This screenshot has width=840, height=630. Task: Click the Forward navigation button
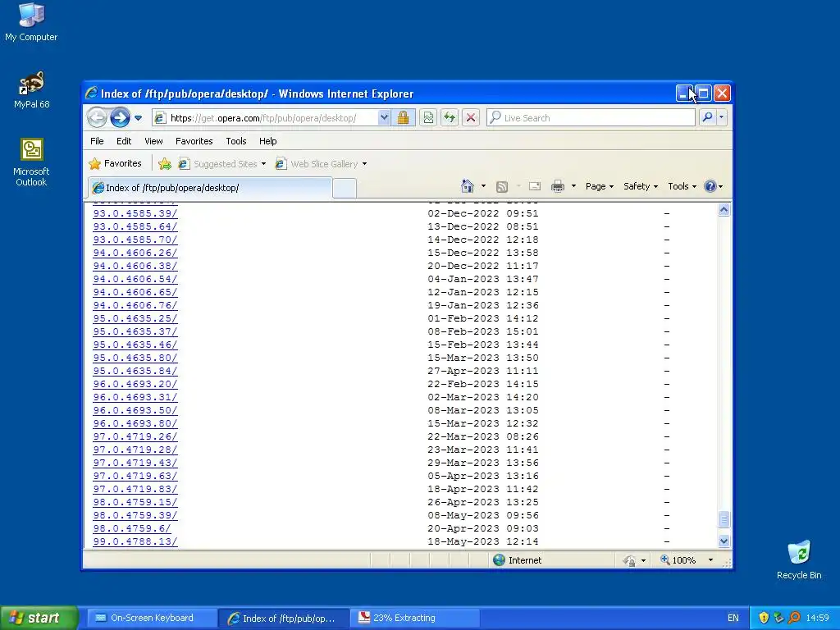[120, 117]
